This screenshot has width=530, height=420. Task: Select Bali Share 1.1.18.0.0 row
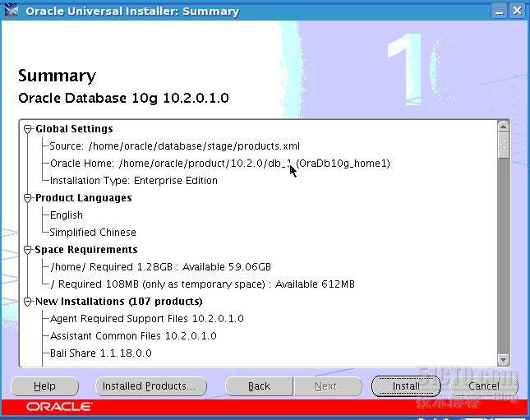click(x=101, y=353)
